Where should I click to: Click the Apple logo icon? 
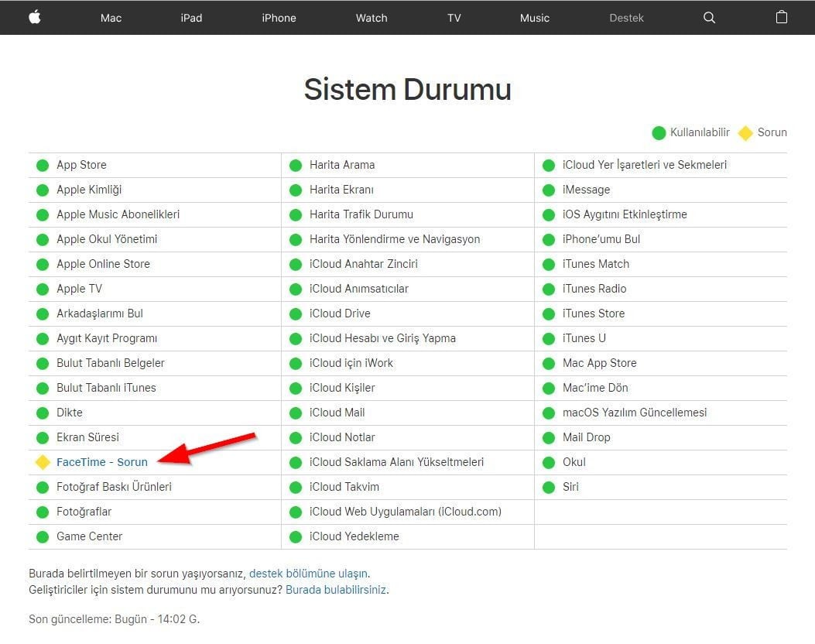coord(35,17)
